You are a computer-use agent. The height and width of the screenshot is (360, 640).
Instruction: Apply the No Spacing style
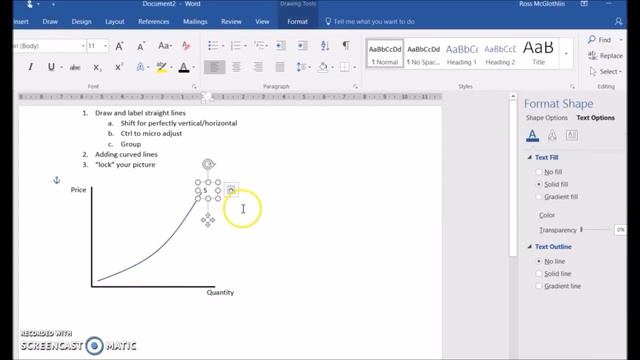coord(423,53)
